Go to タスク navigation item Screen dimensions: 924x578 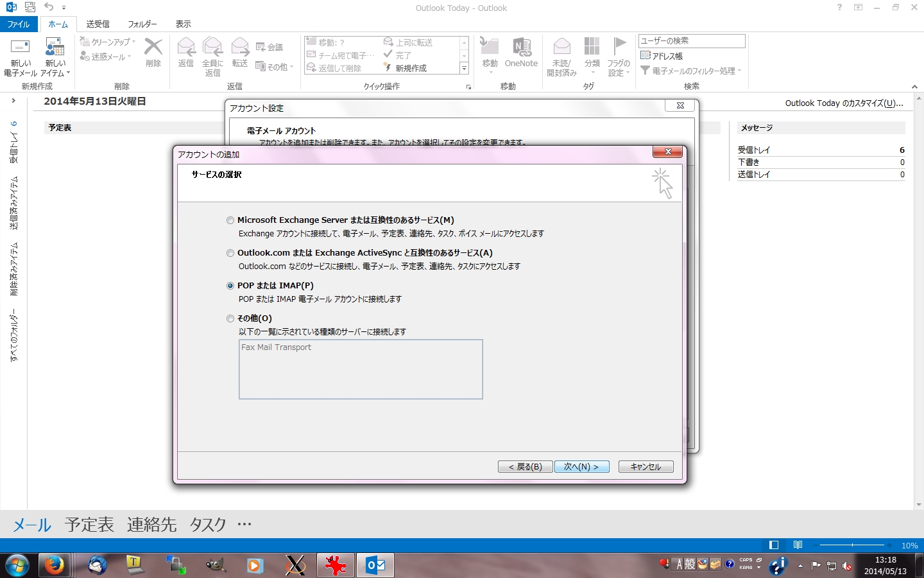pos(208,525)
